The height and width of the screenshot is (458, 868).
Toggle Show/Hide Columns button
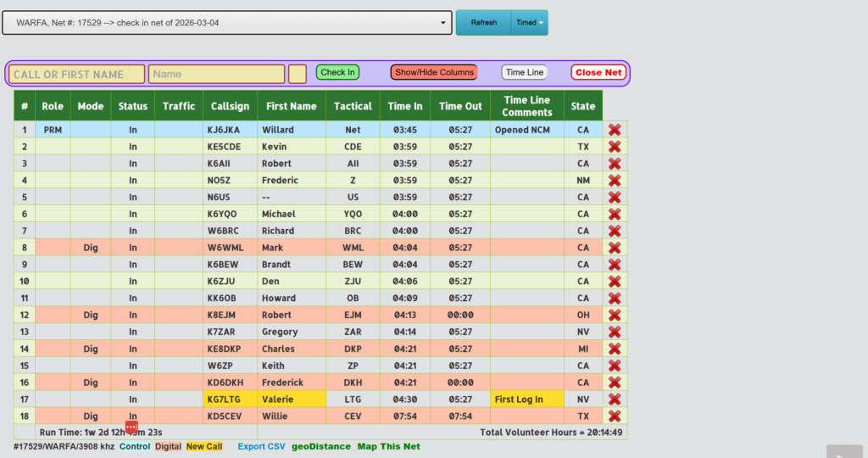pyautogui.click(x=434, y=73)
